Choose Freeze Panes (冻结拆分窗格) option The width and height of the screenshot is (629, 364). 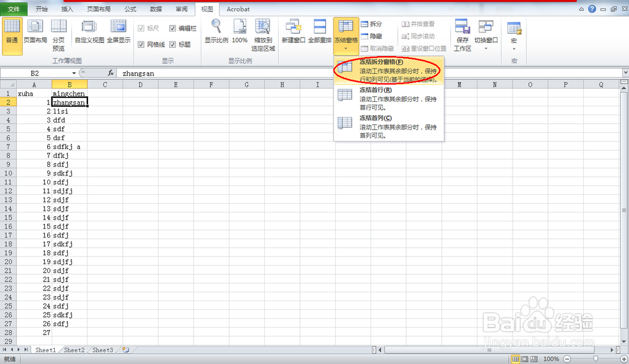(x=389, y=70)
